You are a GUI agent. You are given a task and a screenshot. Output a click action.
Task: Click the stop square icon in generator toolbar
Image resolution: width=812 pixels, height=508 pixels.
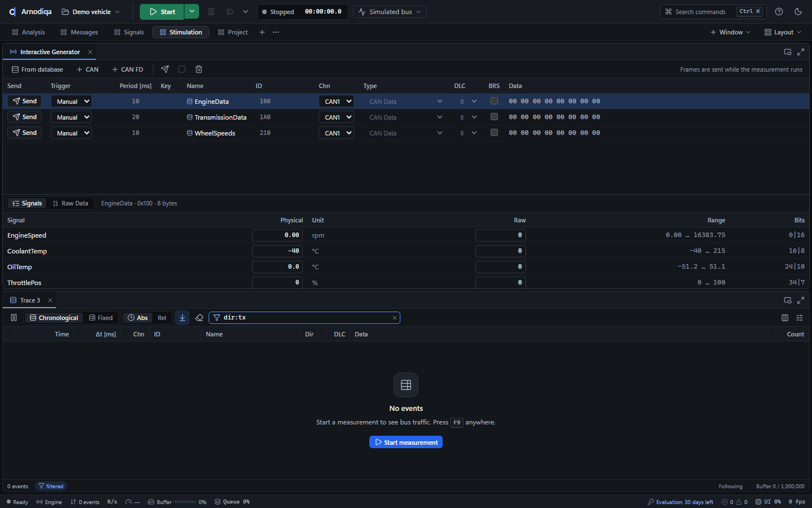click(x=182, y=69)
